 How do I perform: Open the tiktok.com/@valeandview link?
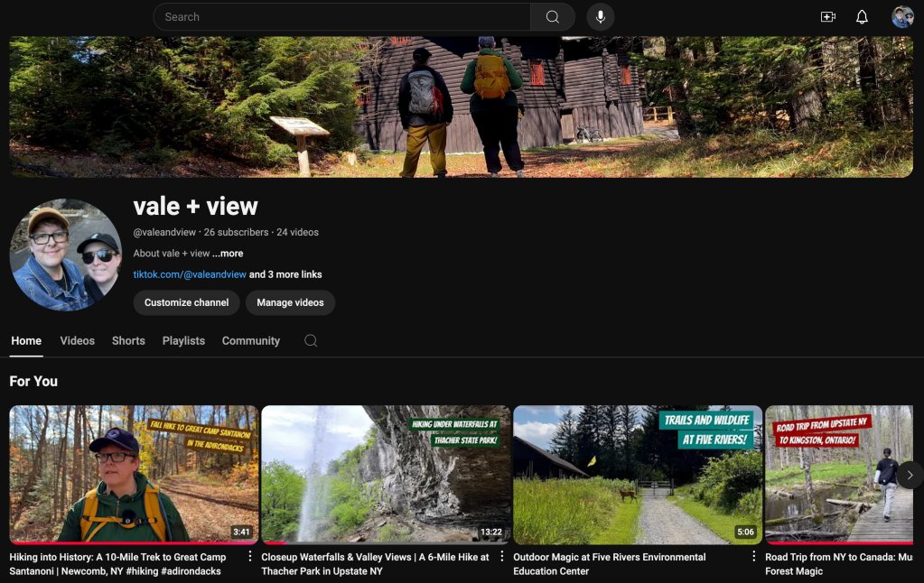[x=190, y=274]
